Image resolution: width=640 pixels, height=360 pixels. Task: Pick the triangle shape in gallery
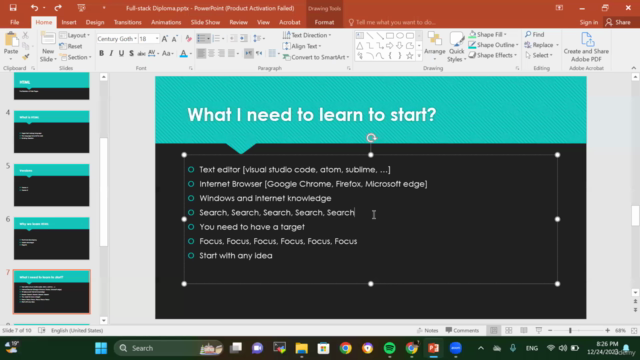[x=360, y=46]
